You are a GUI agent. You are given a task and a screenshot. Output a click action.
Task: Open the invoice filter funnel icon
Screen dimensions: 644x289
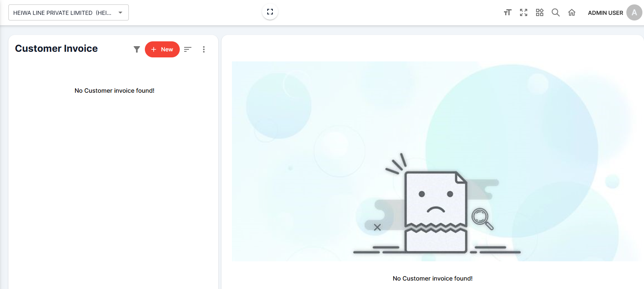coord(137,49)
